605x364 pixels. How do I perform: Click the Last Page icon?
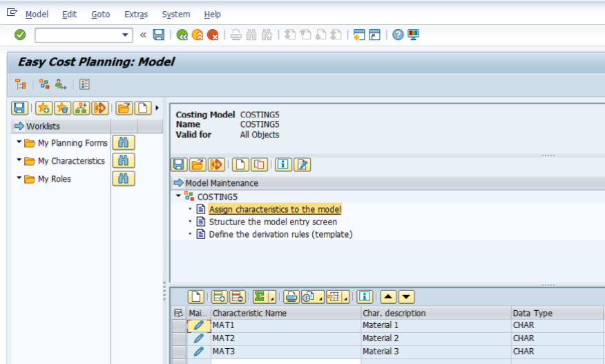[336, 35]
